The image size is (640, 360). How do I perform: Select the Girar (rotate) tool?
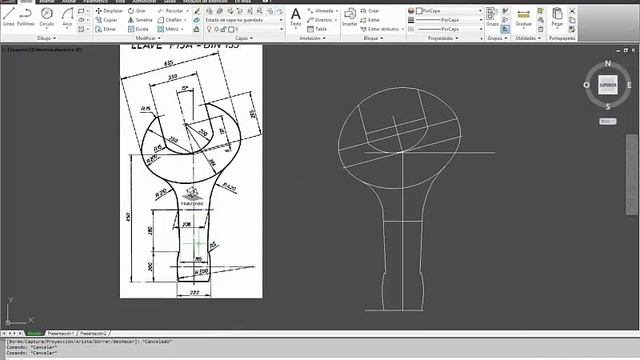[137, 11]
